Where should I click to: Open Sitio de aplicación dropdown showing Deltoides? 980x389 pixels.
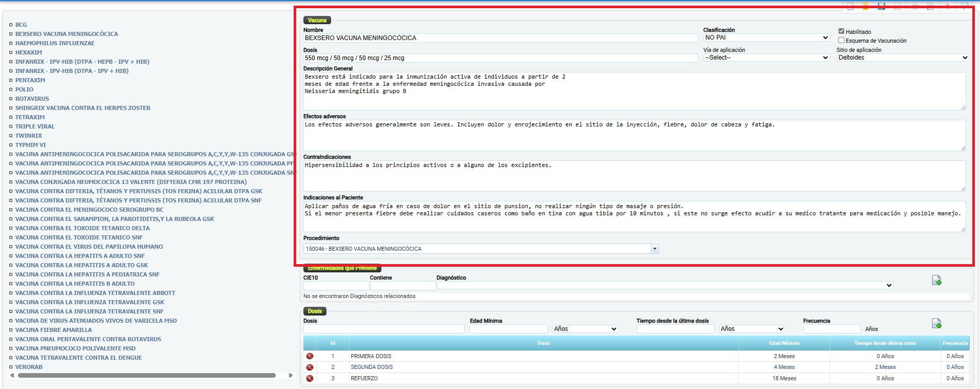click(x=902, y=58)
